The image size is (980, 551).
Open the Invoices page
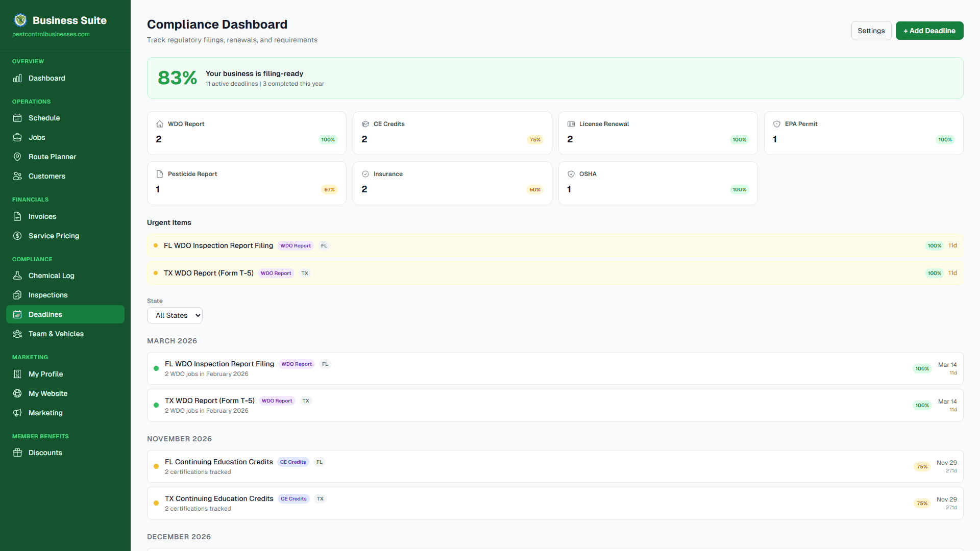click(42, 216)
